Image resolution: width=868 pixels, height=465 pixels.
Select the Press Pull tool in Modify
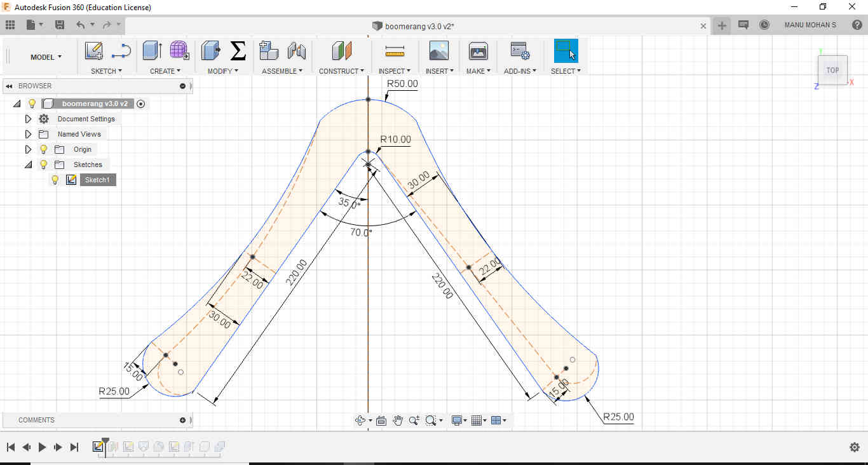(210, 51)
